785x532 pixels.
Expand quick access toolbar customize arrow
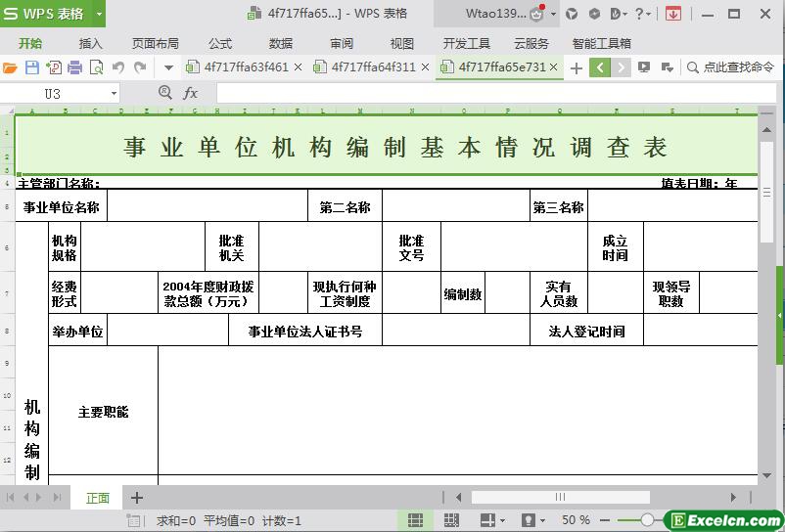tap(168, 67)
